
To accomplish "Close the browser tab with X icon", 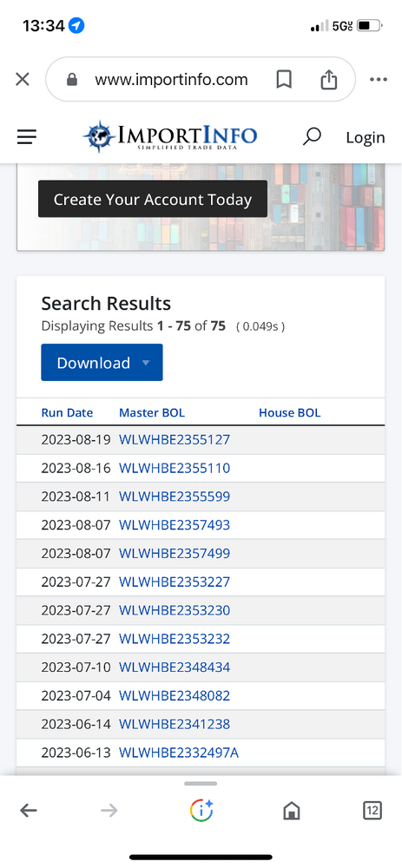I will pyautogui.click(x=23, y=80).
